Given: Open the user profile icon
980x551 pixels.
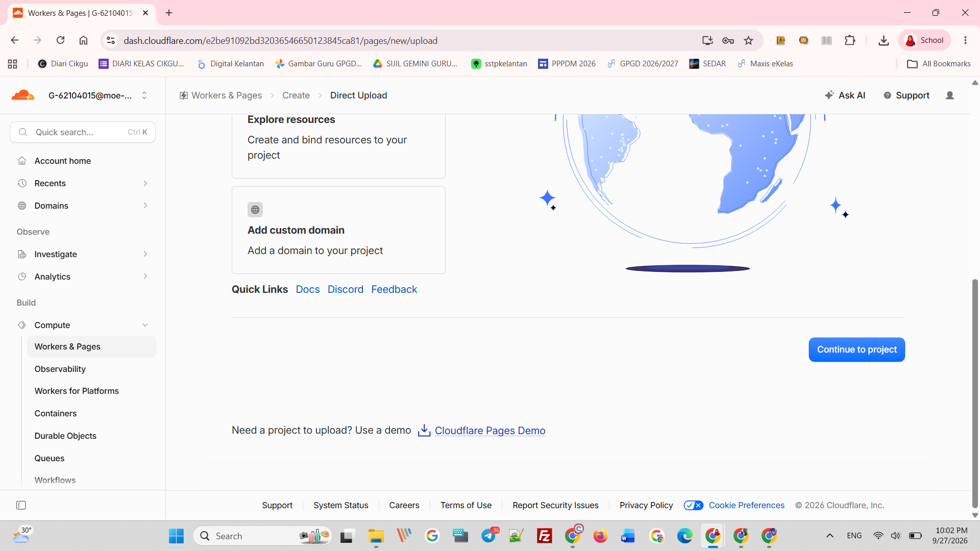Looking at the screenshot, I should coord(950,95).
